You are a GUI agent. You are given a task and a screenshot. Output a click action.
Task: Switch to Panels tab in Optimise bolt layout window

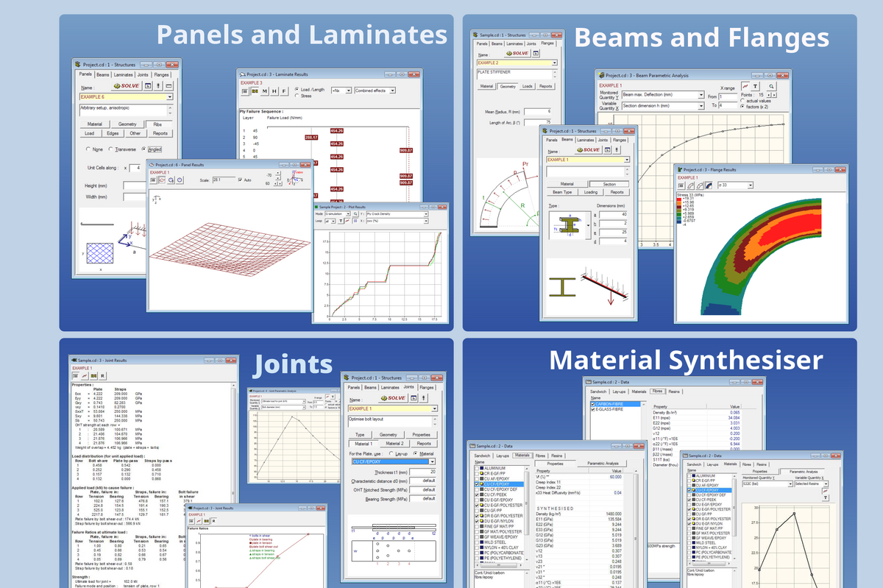pyautogui.click(x=353, y=387)
